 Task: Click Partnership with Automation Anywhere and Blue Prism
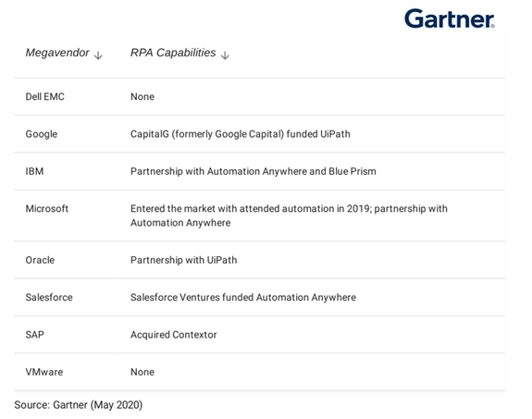(x=254, y=171)
